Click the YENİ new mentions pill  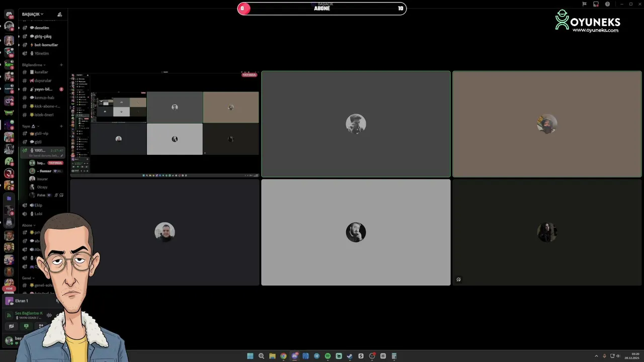point(9,289)
